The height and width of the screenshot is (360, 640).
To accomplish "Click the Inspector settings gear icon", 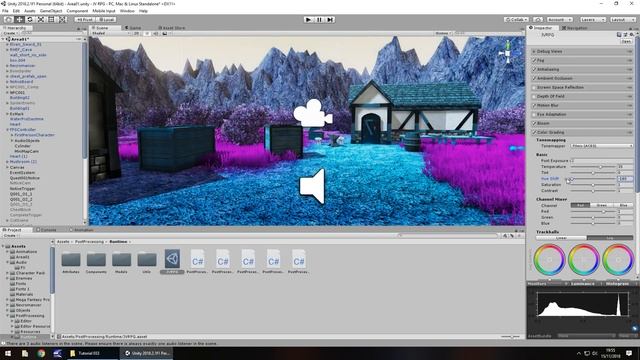I will pos(631,35).
